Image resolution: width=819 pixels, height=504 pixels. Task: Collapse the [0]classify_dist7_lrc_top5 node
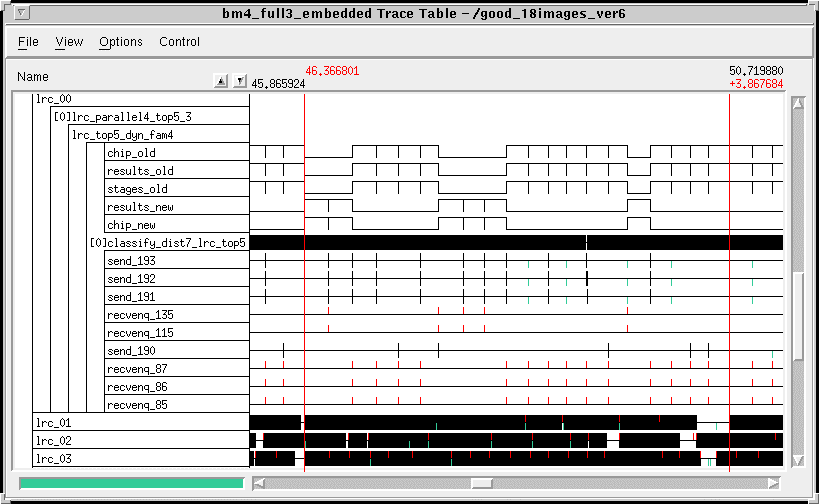point(167,242)
